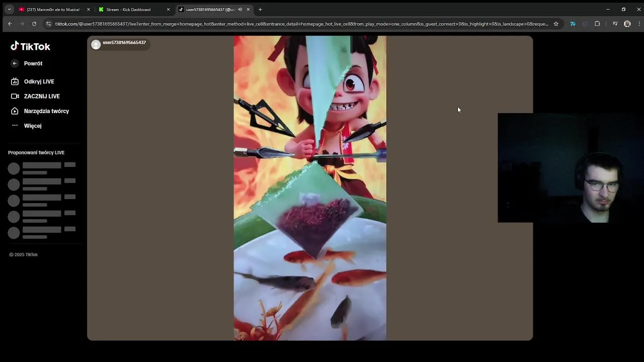Go forward in the browser
Screen dimensions: 644x362
click(22, 24)
